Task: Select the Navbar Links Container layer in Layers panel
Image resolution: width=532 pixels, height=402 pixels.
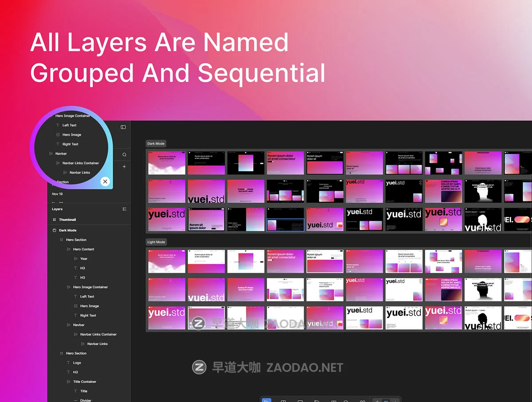Action: tap(98, 335)
